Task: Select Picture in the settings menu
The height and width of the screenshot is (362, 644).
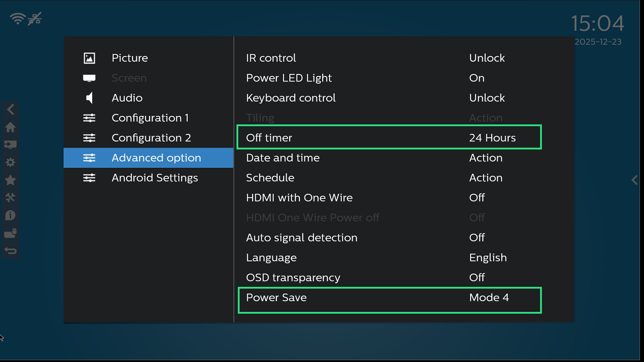Action: click(x=129, y=58)
